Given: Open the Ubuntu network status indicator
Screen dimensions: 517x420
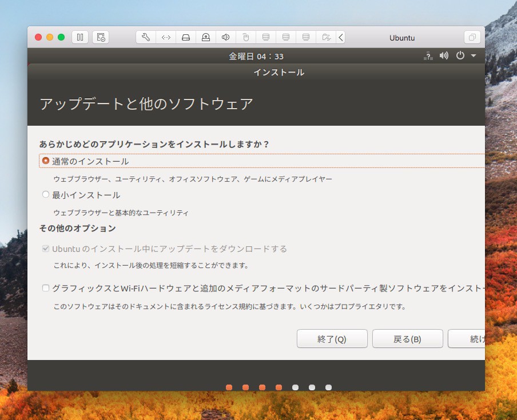Looking at the screenshot, I should coord(427,56).
